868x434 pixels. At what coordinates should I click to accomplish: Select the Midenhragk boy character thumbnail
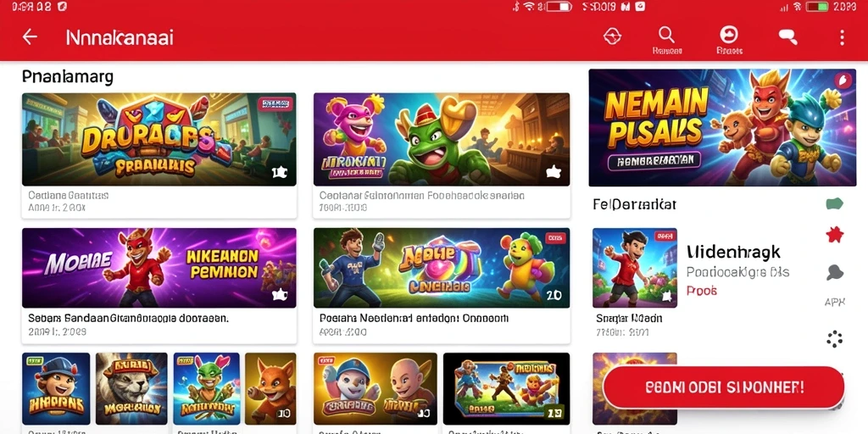coord(634,268)
